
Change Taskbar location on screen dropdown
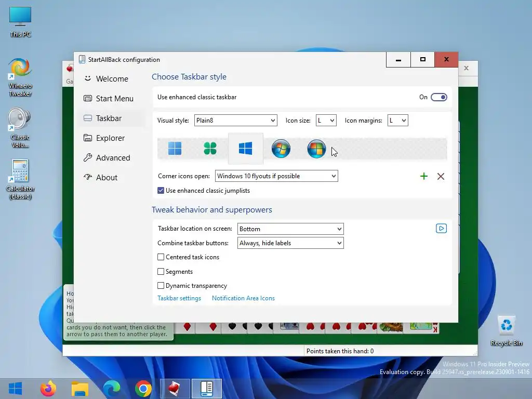pos(290,229)
